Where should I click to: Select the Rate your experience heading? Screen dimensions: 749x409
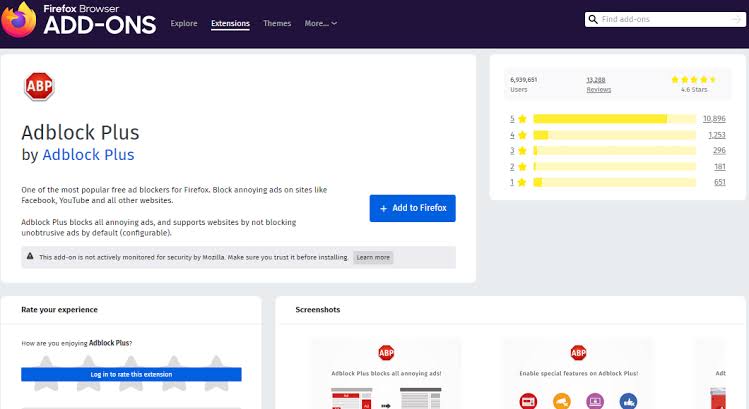point(59,310)
